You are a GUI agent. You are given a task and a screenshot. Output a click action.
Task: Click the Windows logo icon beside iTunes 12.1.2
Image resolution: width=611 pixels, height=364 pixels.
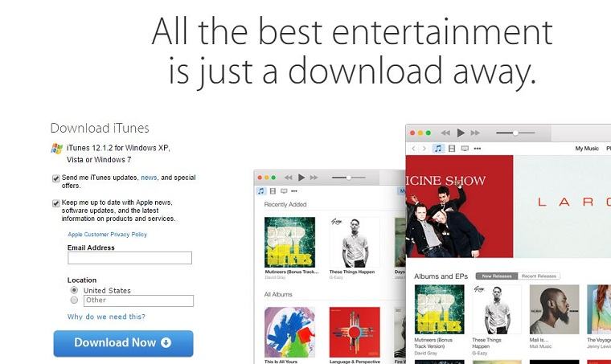click(57, 149)
